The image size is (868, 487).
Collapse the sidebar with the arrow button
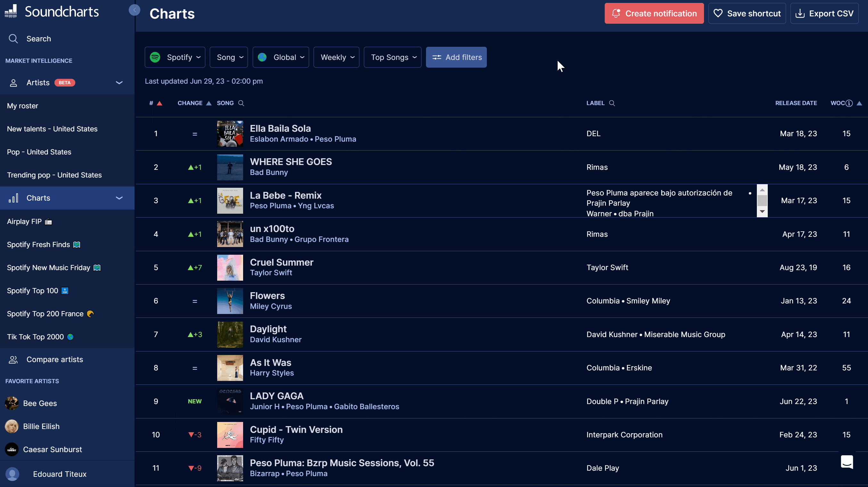(135, 10)
